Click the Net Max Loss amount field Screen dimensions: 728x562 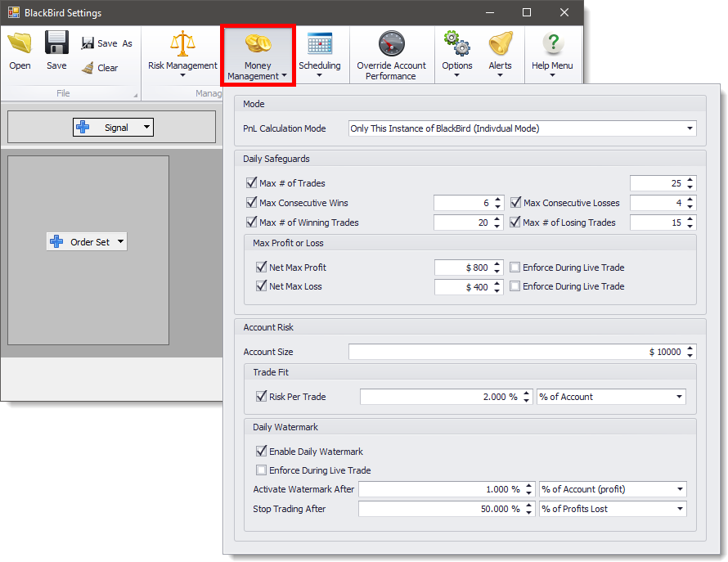463,287
